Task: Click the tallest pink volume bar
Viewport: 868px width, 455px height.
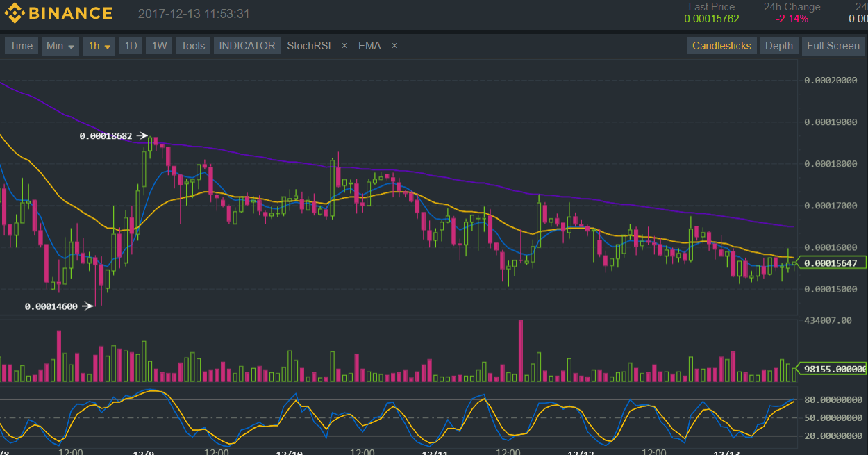Action: 521,351
